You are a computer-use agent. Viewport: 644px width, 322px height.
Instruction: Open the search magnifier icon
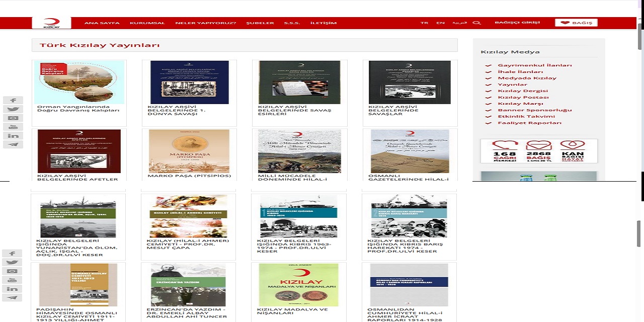[x=477, y=23]
